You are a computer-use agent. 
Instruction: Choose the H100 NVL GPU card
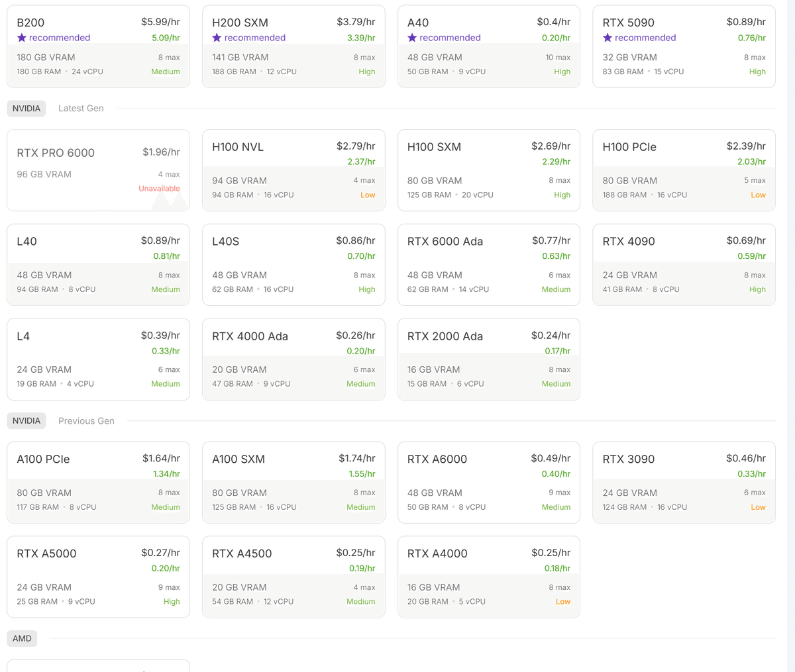click(x=293, y=170)
